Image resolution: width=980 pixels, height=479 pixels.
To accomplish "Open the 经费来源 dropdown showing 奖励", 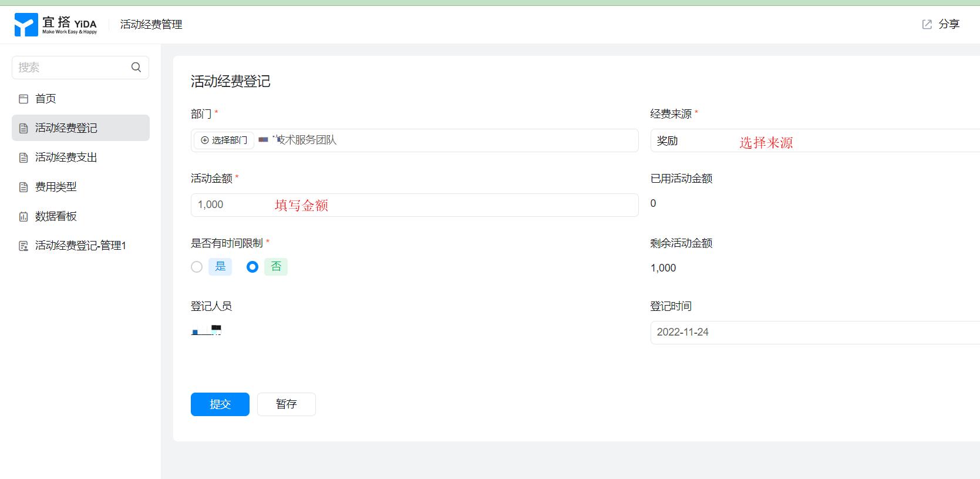I will 815,140.
